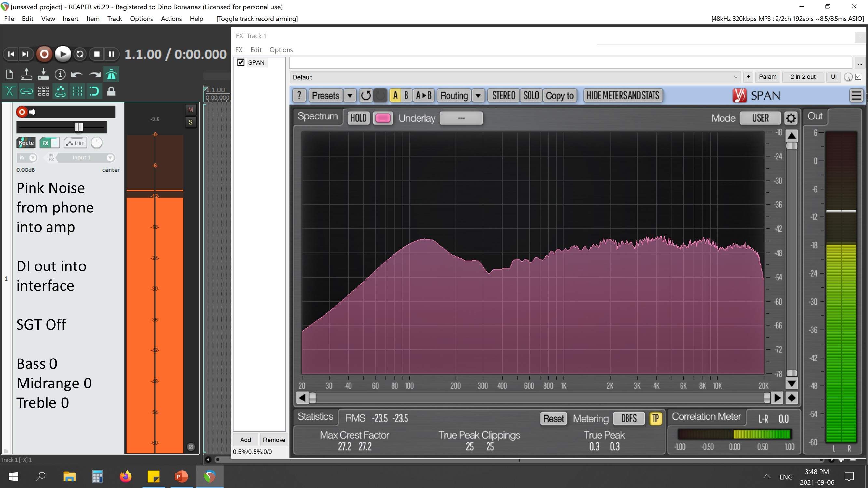Select SPAN state B
Screen dimensions: 868x488
point(406,95)
